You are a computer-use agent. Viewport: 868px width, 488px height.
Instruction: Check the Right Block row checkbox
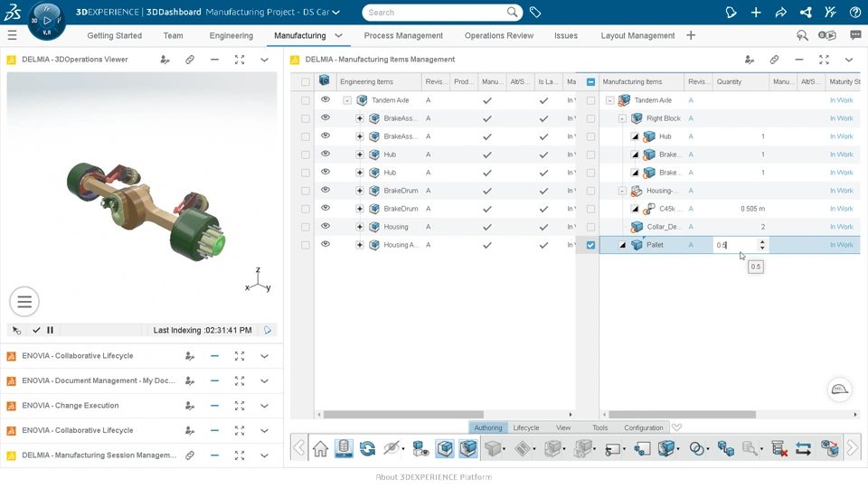coord(590,118)
